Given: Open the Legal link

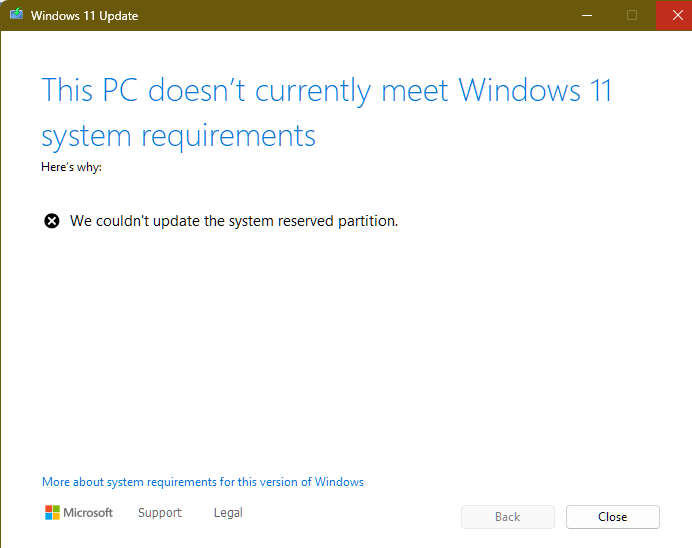Looking at the screenshot, I should [228, 513].
